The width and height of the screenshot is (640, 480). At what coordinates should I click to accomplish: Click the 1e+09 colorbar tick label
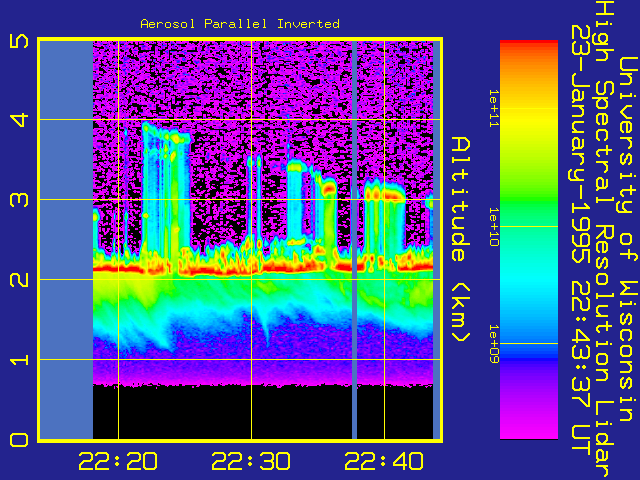494,344
